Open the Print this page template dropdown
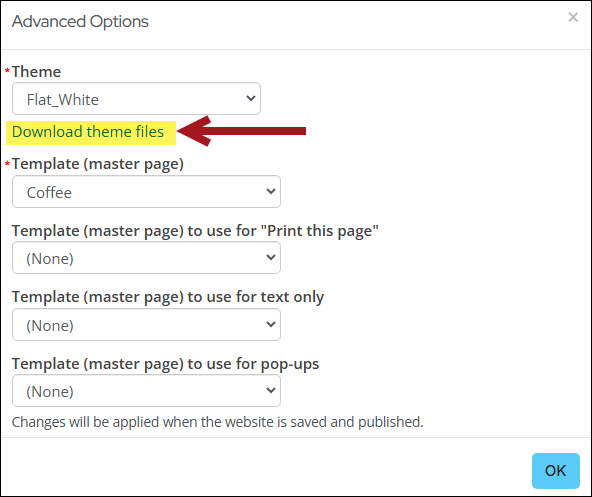The image size is (592, 497). pyautogui.click(x=146, y=258)
